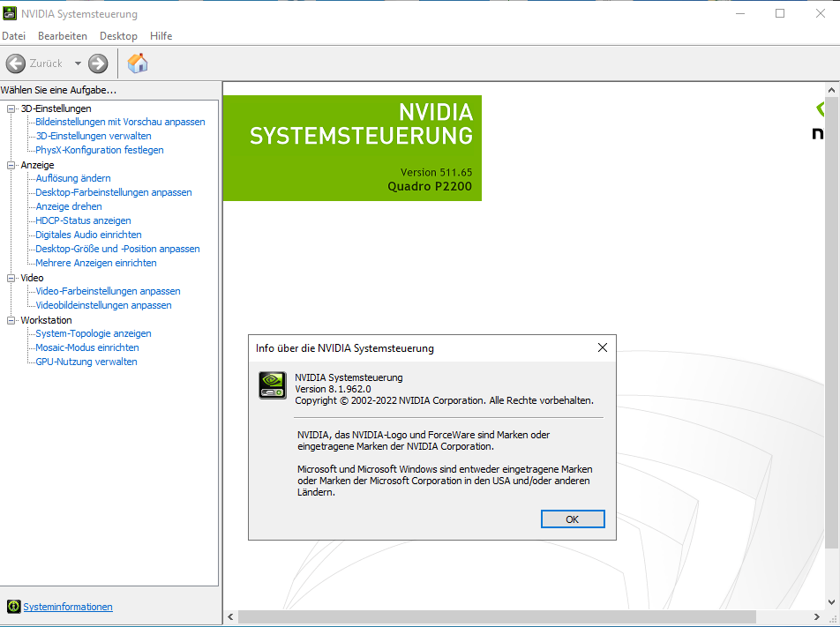
Task: Collapse the Anzeige tree node
Action: 11,166
